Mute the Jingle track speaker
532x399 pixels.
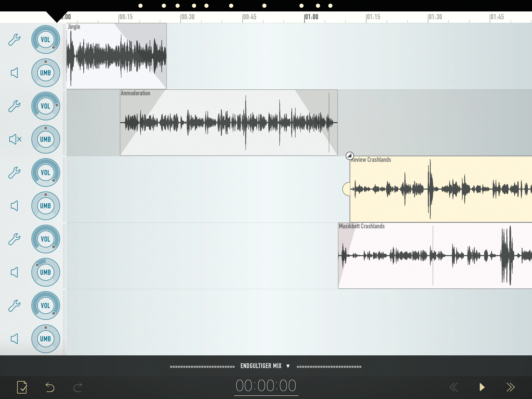[14, 73]
